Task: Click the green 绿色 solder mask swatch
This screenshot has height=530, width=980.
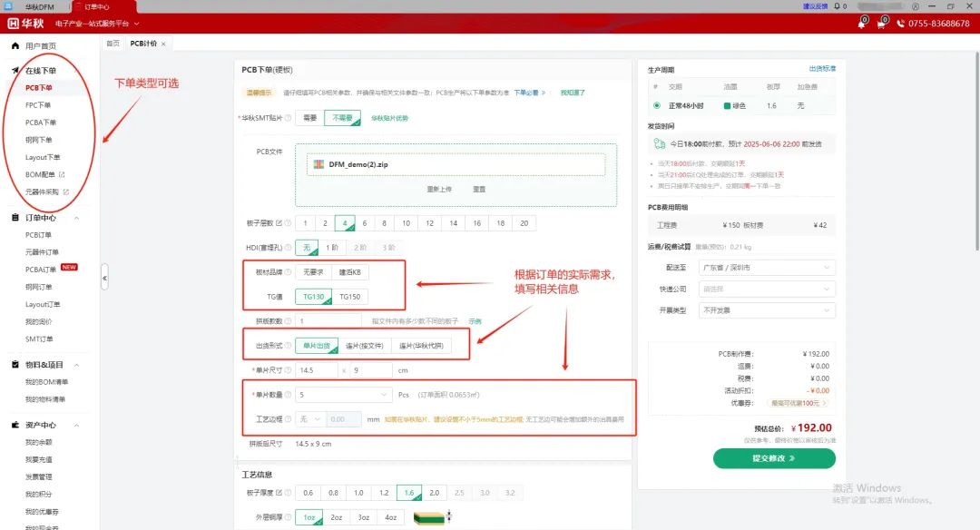Action: pyautogui.click(x=727, y=105)
